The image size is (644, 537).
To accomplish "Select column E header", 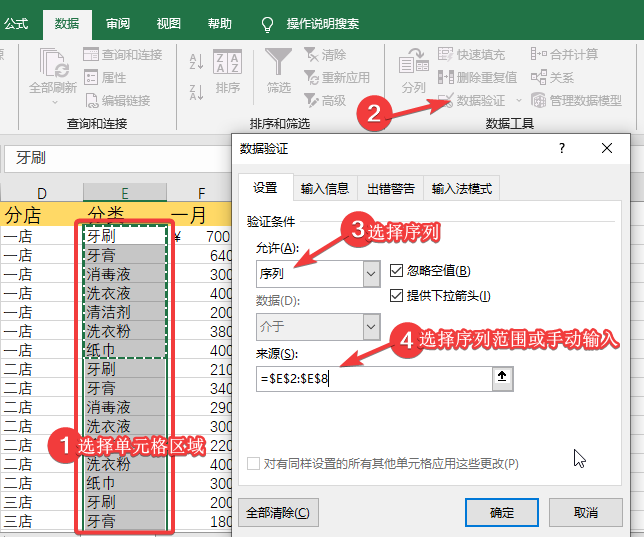I will tap(125, 193).
